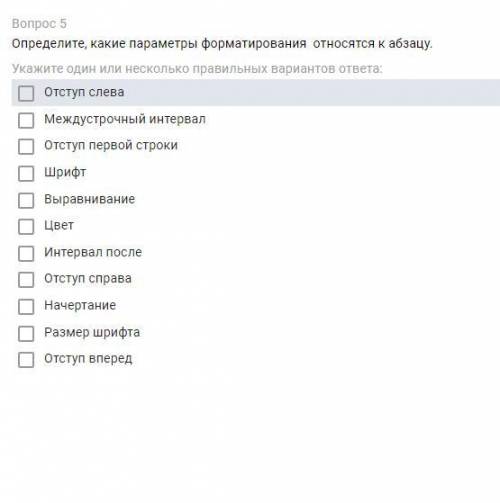Click the 'Укажите один или несколько' instruction line
The height and width of the screenshot is (503, 500).
tap(197, 69)
